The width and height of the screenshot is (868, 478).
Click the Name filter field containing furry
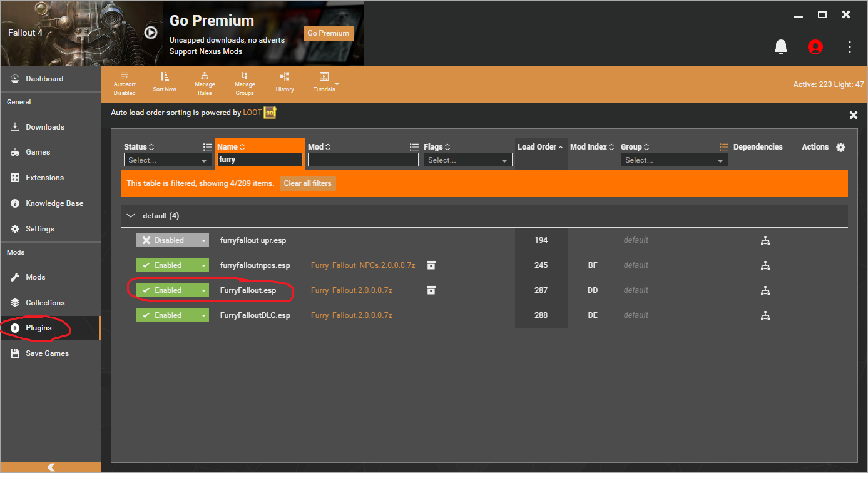click(260, 160)
